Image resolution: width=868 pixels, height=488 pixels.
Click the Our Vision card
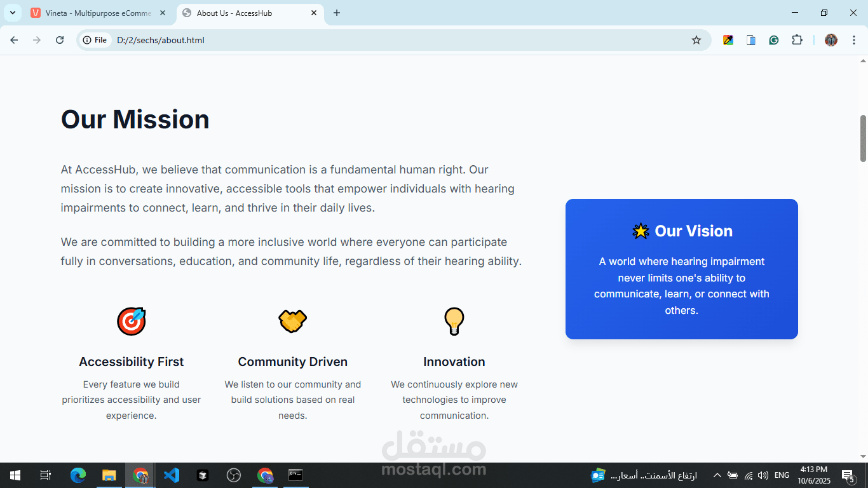coord(682,269)
